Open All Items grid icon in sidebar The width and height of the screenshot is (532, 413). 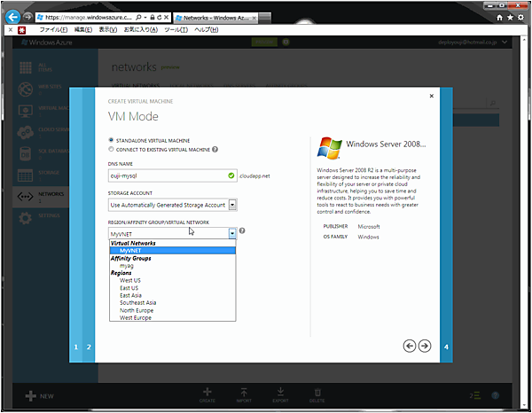(26, 67)
